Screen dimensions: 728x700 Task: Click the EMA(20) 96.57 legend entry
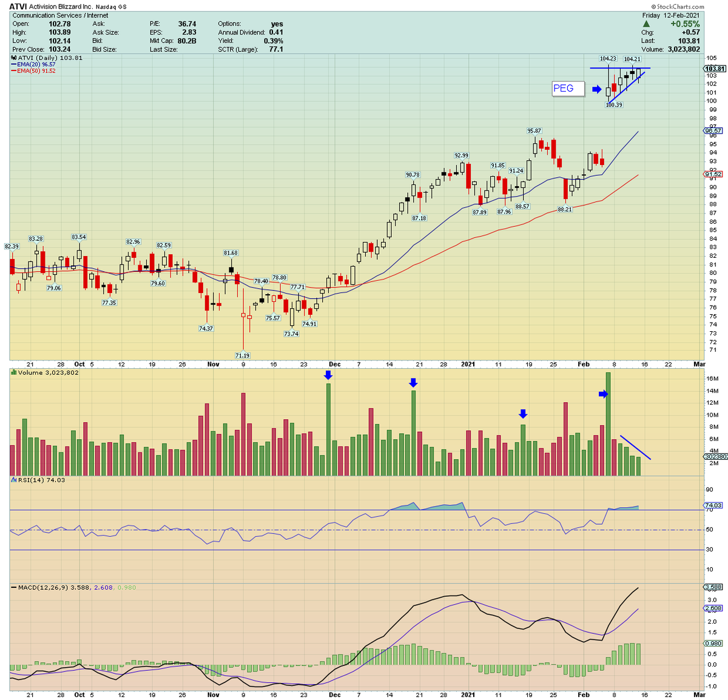[x=33, y=64]
